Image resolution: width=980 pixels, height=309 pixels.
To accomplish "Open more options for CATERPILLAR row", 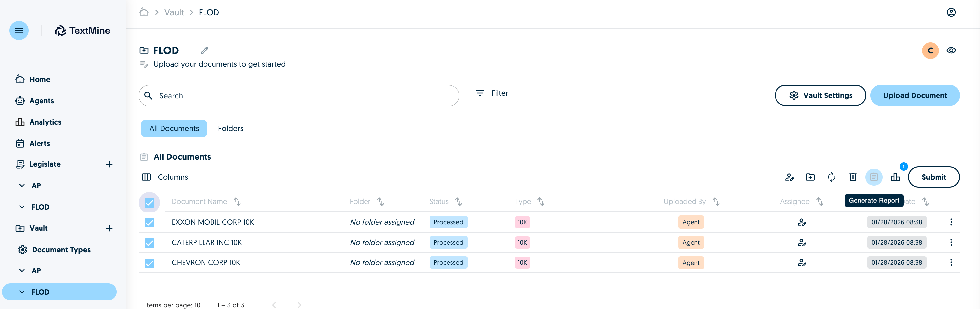I will point(951,243).
